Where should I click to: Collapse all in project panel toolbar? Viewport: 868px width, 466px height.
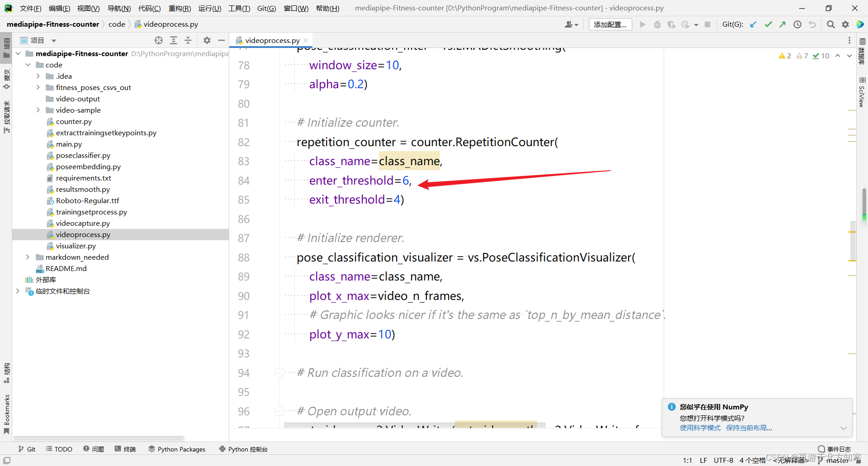pyautogui.click(x=188, y=40)
